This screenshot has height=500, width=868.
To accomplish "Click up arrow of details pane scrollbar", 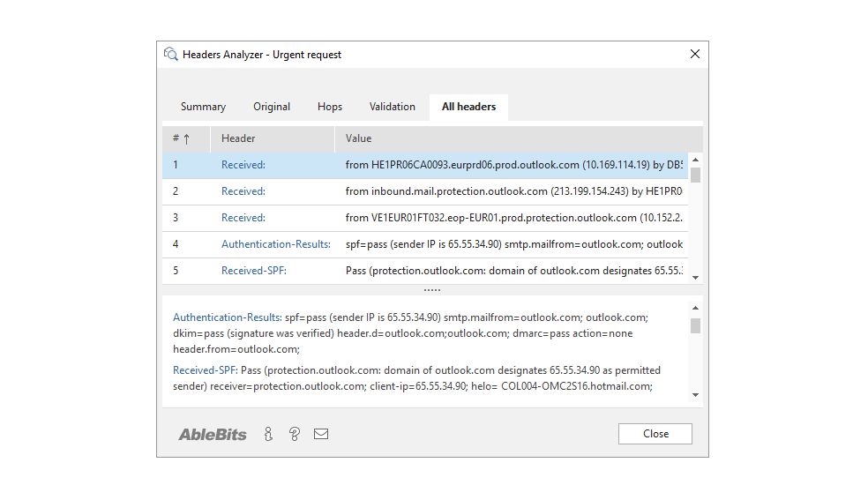I will (x=696, y=308).
